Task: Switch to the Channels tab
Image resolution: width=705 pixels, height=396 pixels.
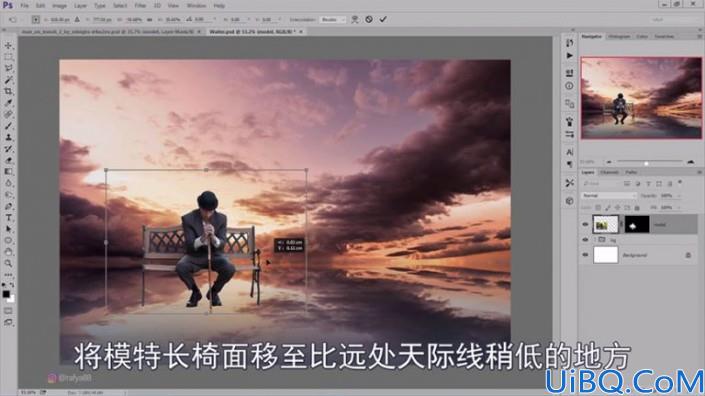Action: pyautogui.click(x=609, y=172)
